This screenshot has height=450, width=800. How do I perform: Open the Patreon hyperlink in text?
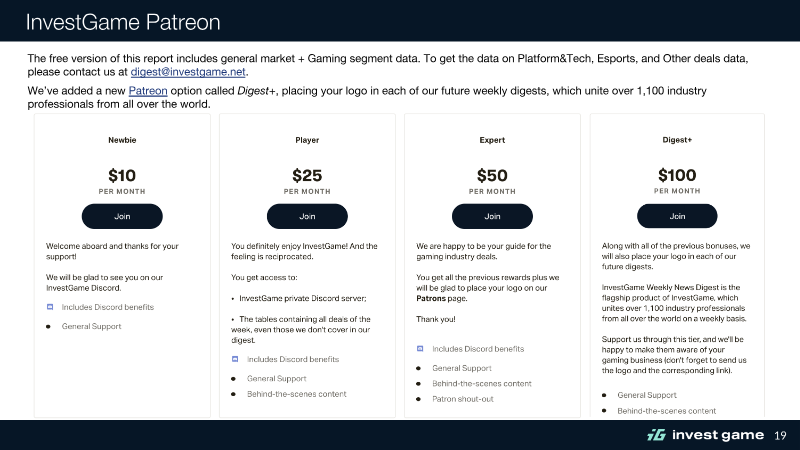click(x=148, y=91)
